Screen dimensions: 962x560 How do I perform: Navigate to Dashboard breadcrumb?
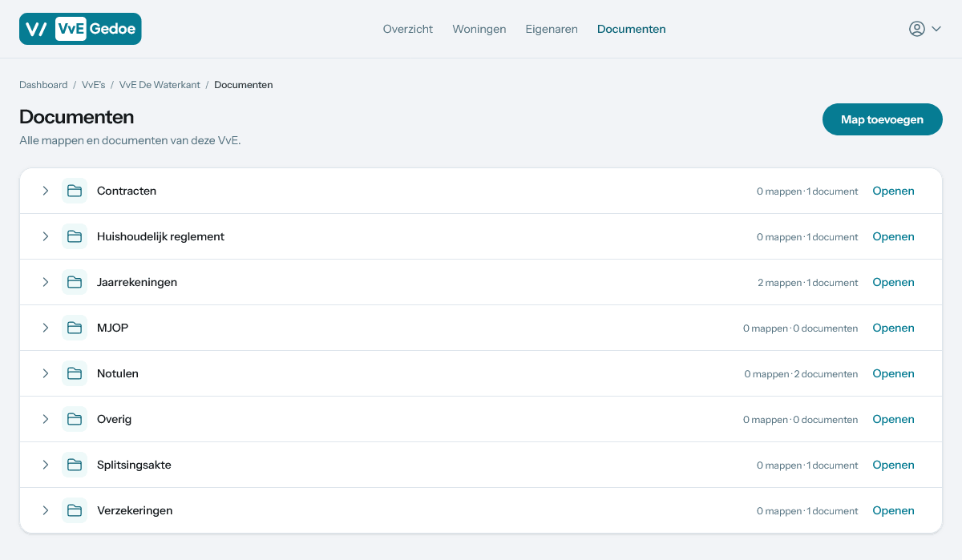43,85
